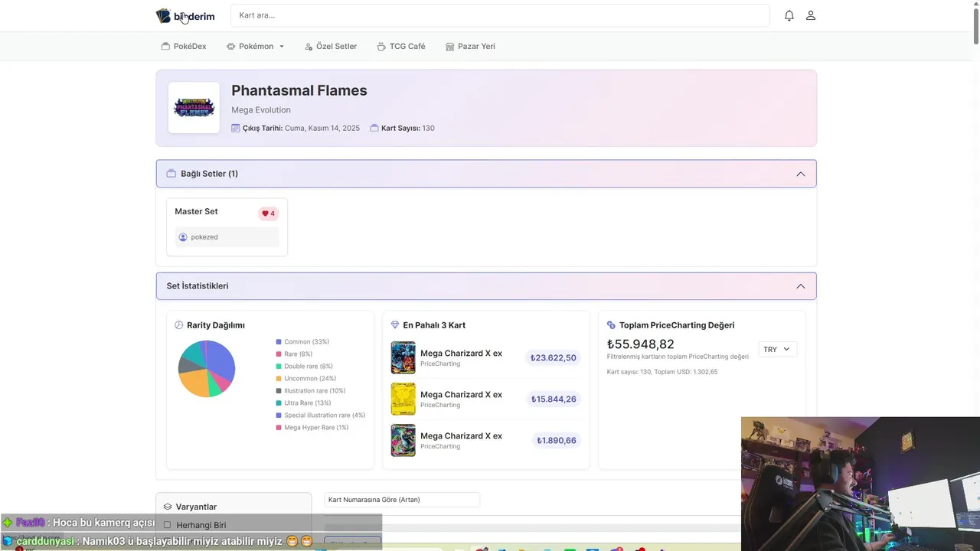Open the ₺23.622,50 Mega Charizard X ex thumbnail

[403, 357]
